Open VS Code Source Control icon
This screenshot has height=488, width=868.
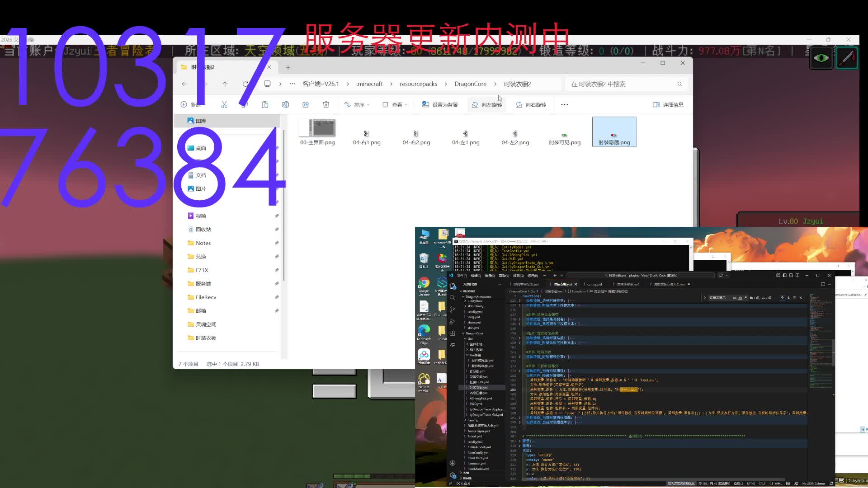pyautogui.click(x=453, y=309)
